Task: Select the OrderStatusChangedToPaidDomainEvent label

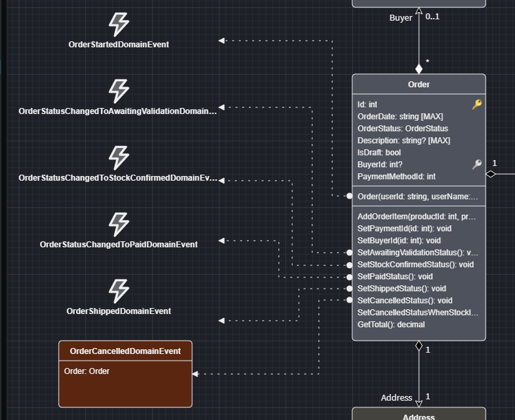Action: (119, 245)
